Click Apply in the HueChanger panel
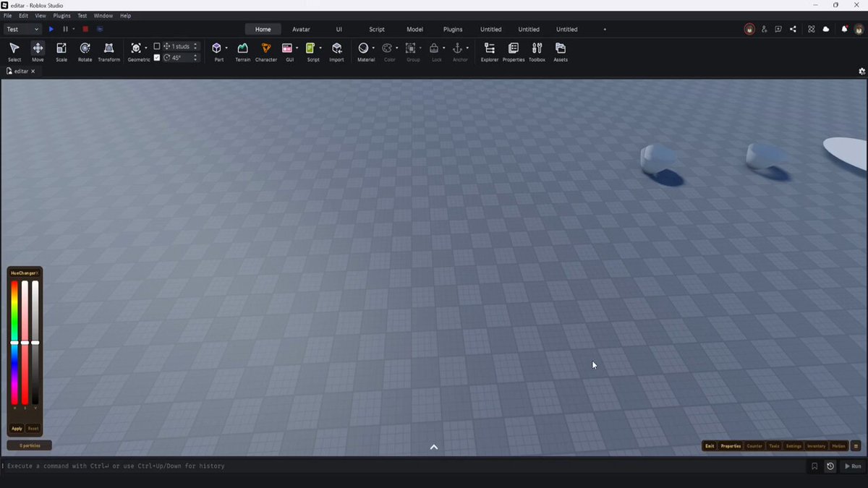Image resolution: width=868 pixels, height=488 pixels. point(17,429)
